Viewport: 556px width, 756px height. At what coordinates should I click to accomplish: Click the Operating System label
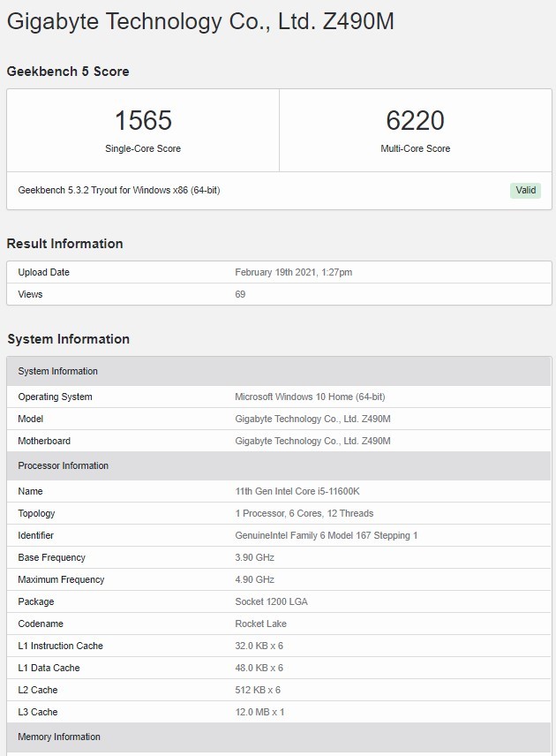(x=55, y=397)
